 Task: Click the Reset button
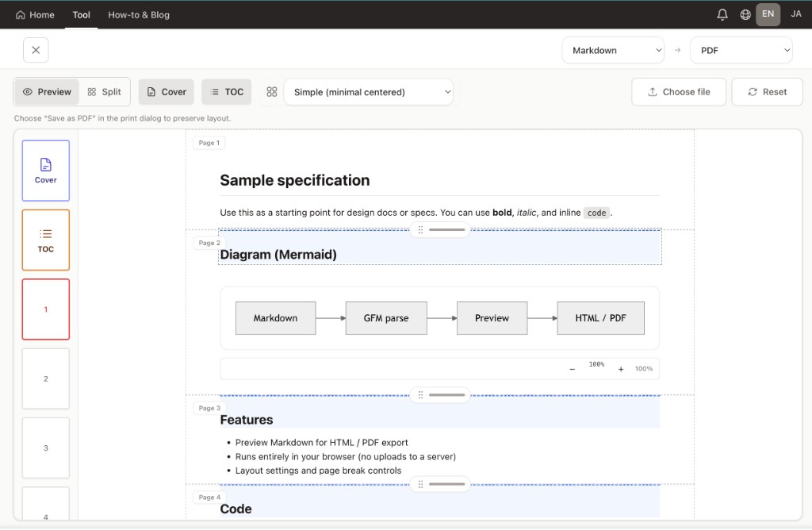[x=767, y=92]
